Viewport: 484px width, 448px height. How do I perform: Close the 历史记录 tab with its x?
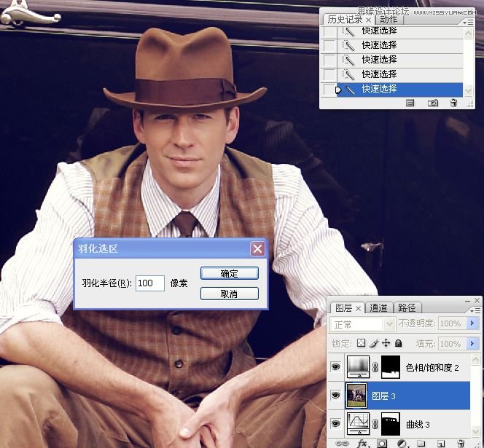click(368, 20)
